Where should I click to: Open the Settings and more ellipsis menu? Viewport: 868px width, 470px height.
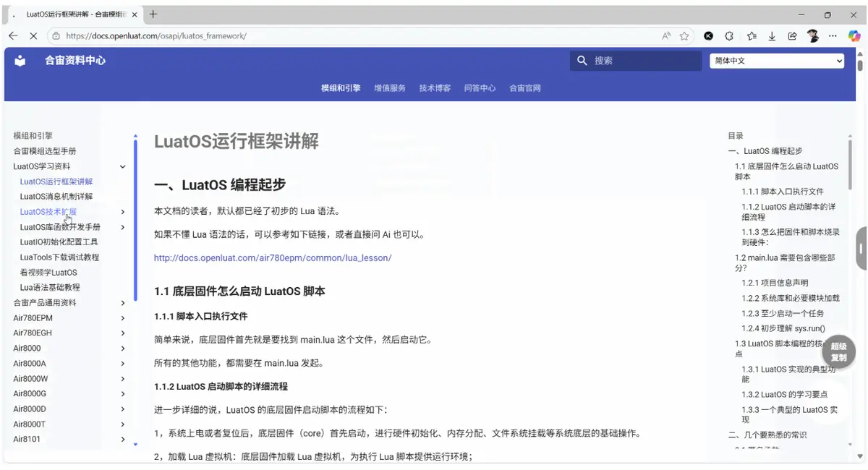[833, 35]
